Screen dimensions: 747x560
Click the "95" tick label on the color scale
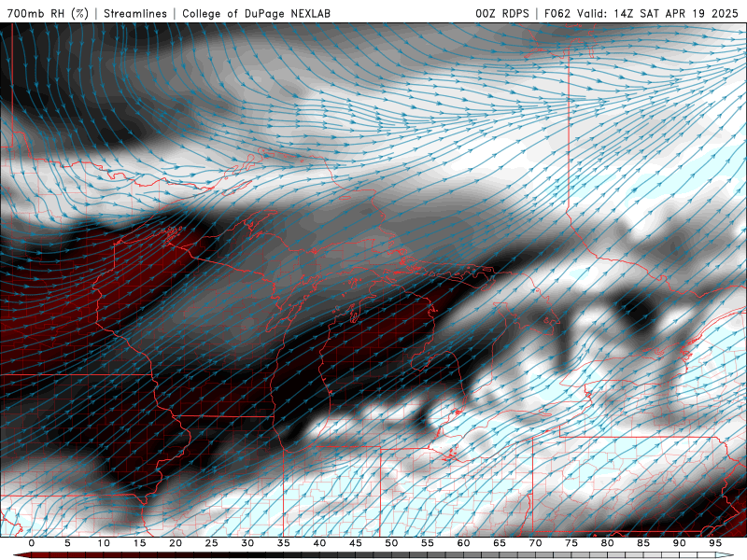[x=715, y=543]
